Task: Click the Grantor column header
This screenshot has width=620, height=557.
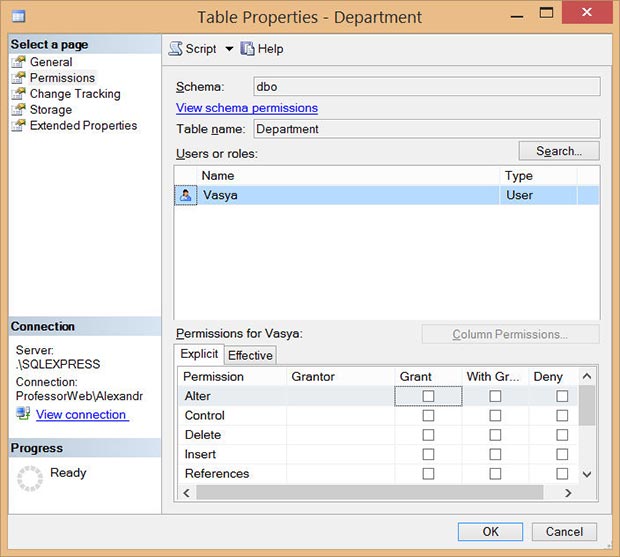Action: coord(341,376)
